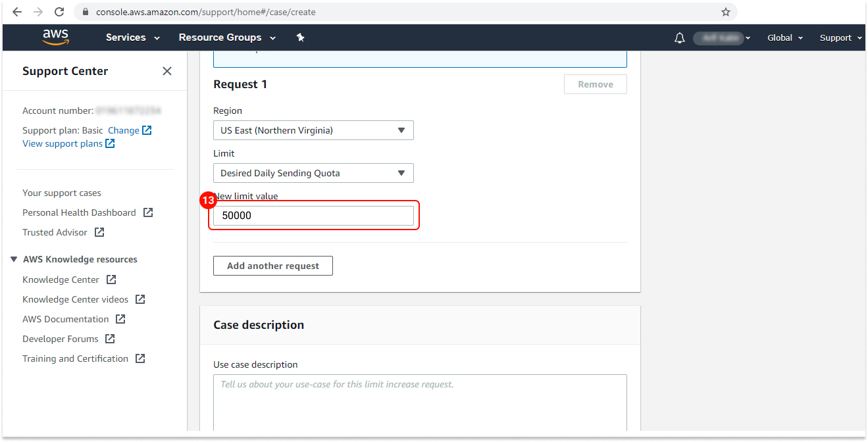Close the Support Center sidebar
This screenshot has width=868, height=442.
[x=167, y=71]
